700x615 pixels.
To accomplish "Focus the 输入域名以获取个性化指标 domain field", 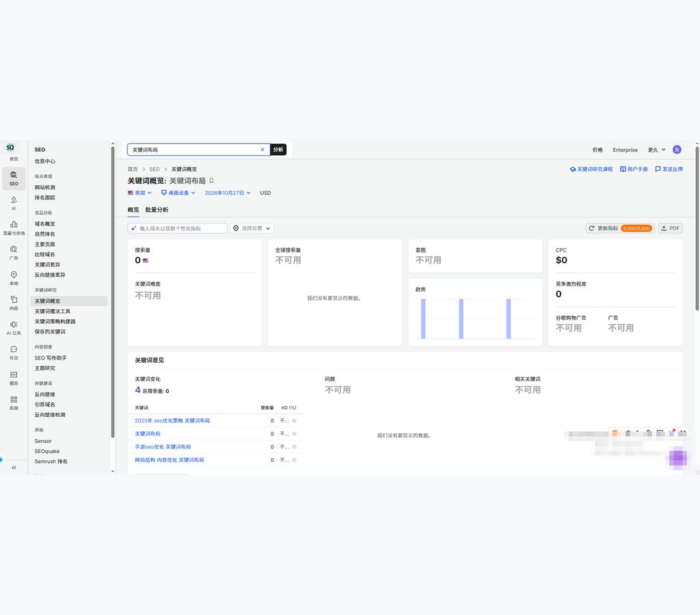I will pos(178,228).
